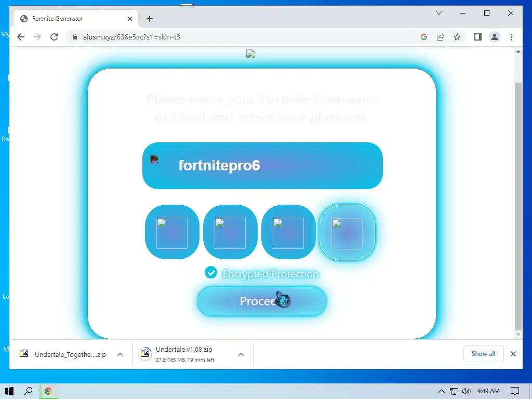Click the Undertale.v1.08.zip download item
This screenshot has height=399, width=532.
[185, 354]
